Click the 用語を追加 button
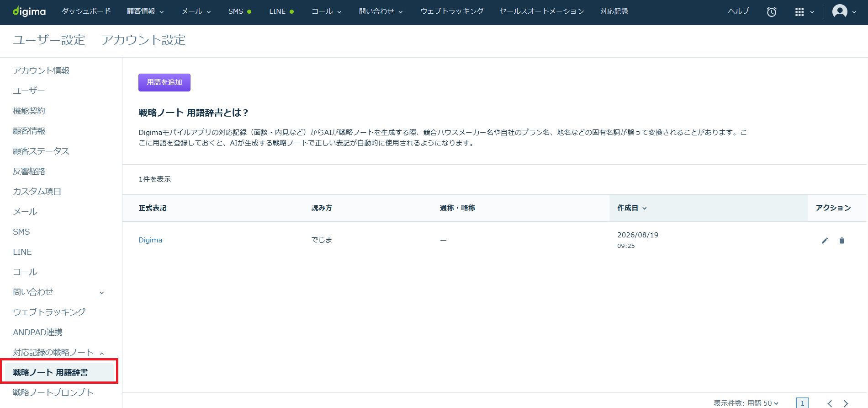Image resolution: width=868 pixels, height=408 pixels. tap(164, 82)
